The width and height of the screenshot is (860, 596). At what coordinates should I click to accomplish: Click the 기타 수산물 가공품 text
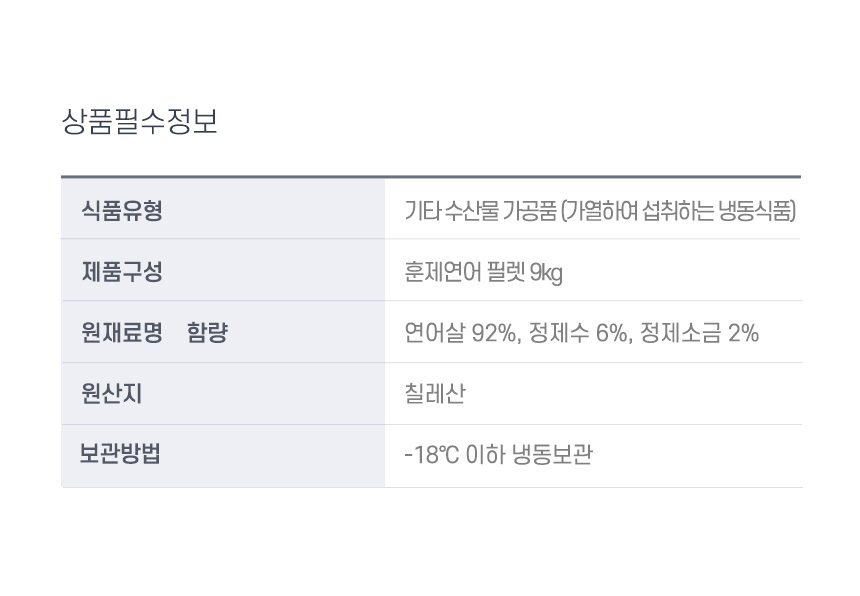[x=480, y=210]
